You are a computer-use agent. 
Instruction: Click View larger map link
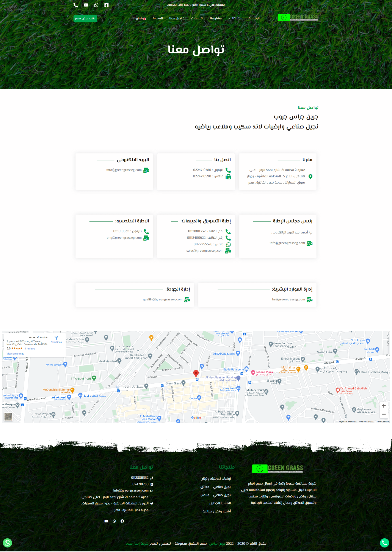(15, 354)
